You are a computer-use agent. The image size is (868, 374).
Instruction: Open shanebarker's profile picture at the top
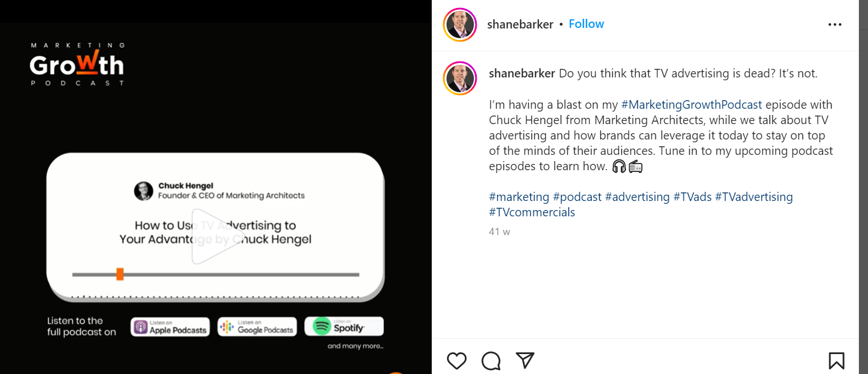460,24
